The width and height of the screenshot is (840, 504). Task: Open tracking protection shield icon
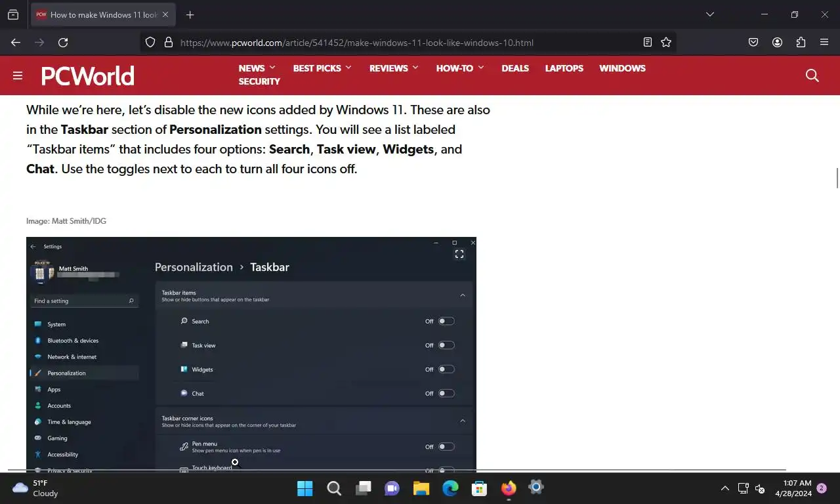[x=150, y=42]
